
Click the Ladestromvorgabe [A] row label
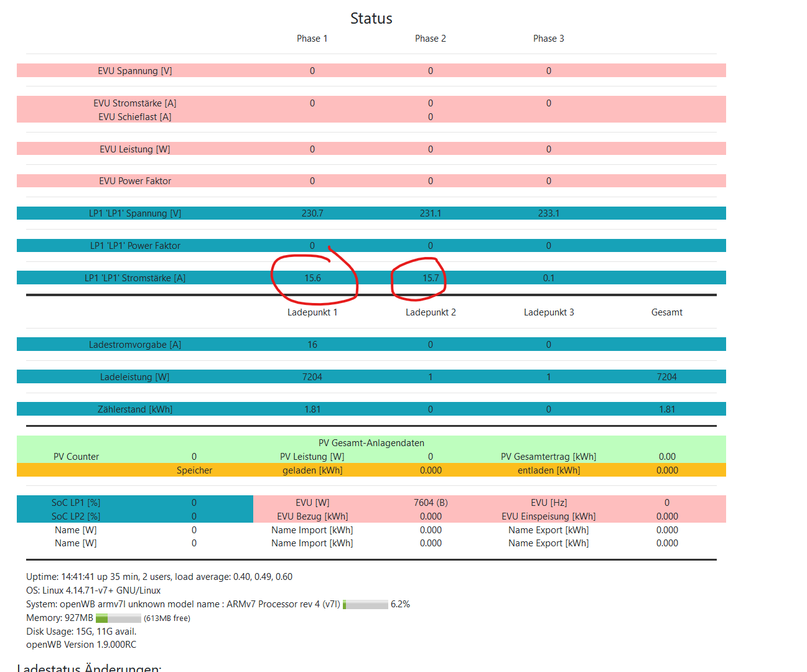(135, 345)
